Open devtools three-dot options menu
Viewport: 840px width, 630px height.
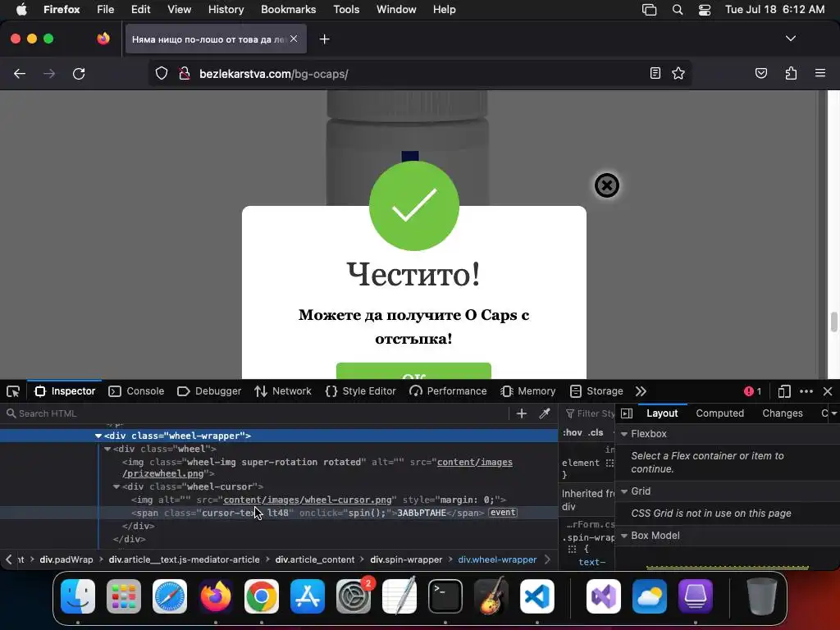[x=806, y=391]
